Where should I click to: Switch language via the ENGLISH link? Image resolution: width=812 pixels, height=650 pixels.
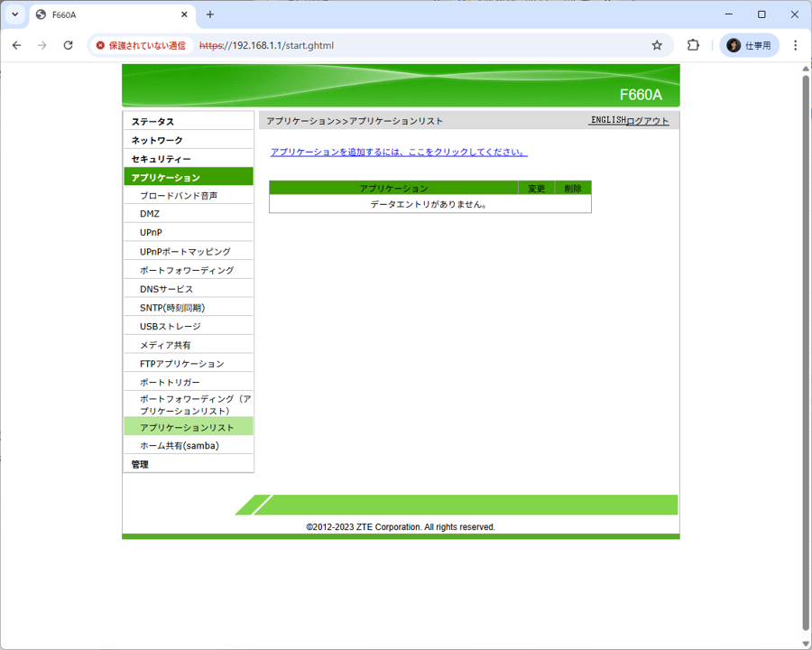click(607, 120)
